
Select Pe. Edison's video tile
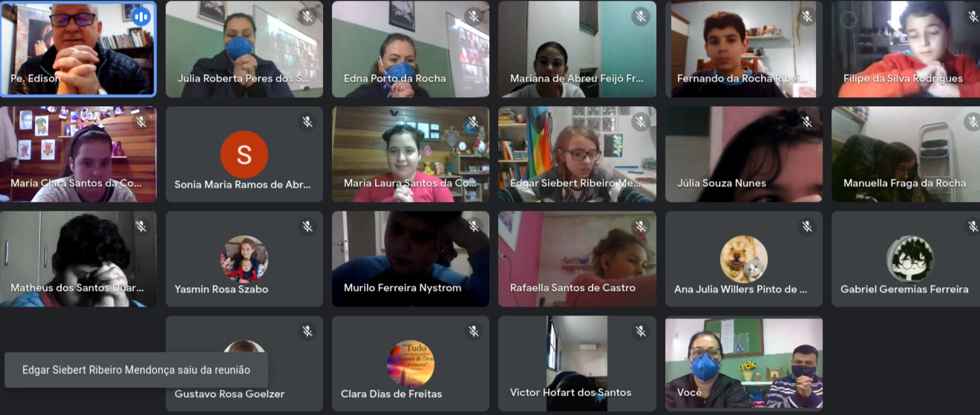tap(78, 49)
